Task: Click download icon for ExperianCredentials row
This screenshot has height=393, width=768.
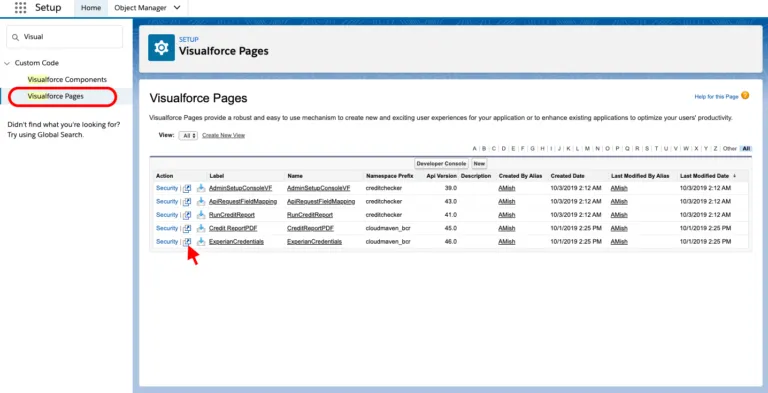Action: tap(201, 242)
